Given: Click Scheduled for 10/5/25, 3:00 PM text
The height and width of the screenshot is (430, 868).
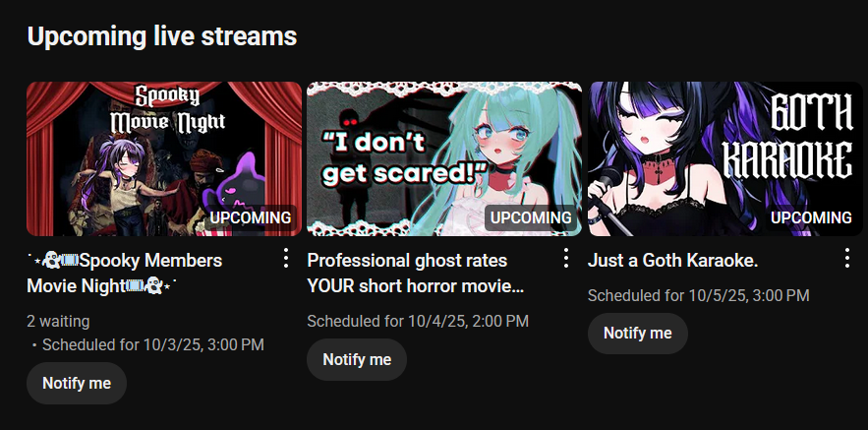Looking at the screenshot, I should 699,296.
